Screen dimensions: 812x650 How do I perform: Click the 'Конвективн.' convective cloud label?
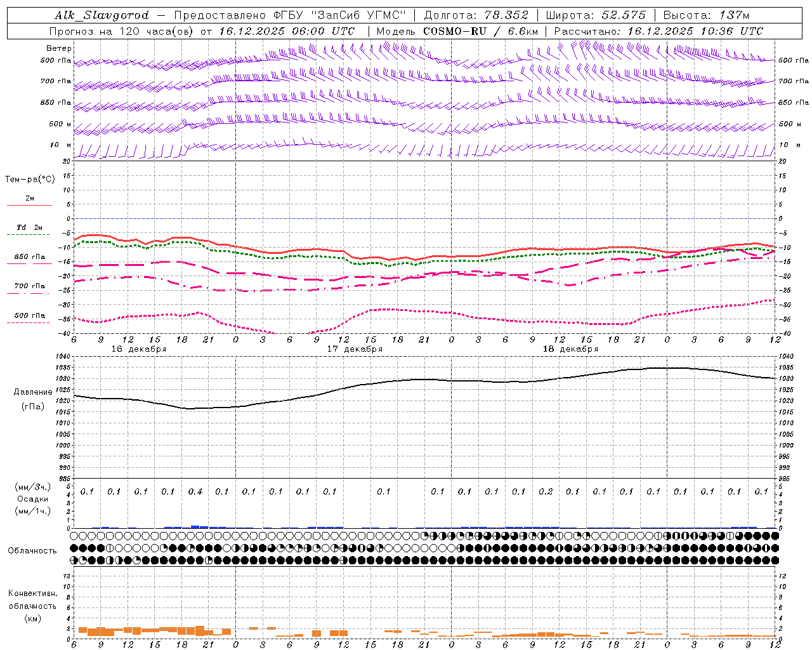click(32, 594)
